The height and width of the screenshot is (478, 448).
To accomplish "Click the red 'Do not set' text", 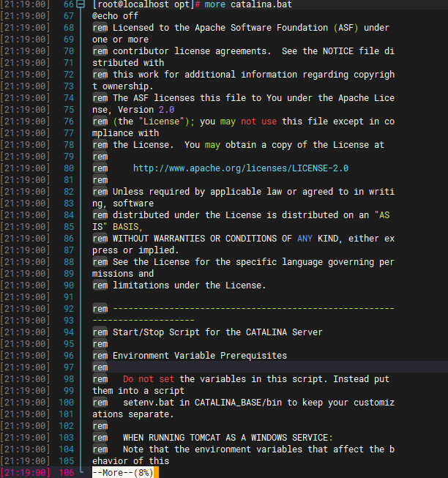I will tap(149, 379).
